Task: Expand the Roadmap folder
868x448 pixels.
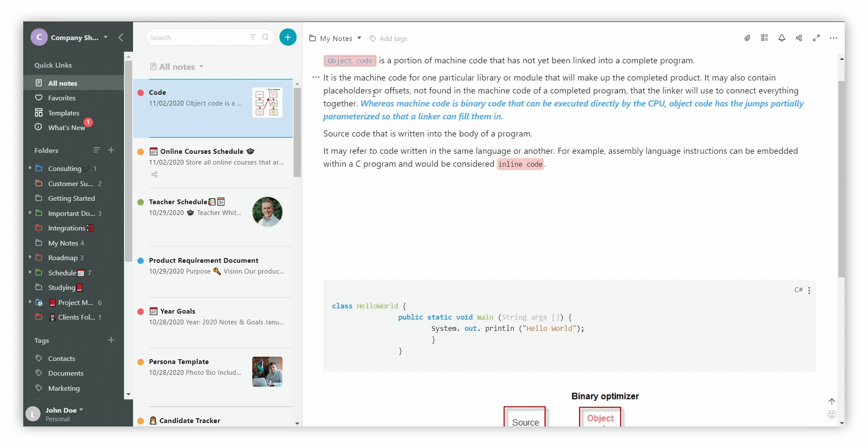Action: 30,257
